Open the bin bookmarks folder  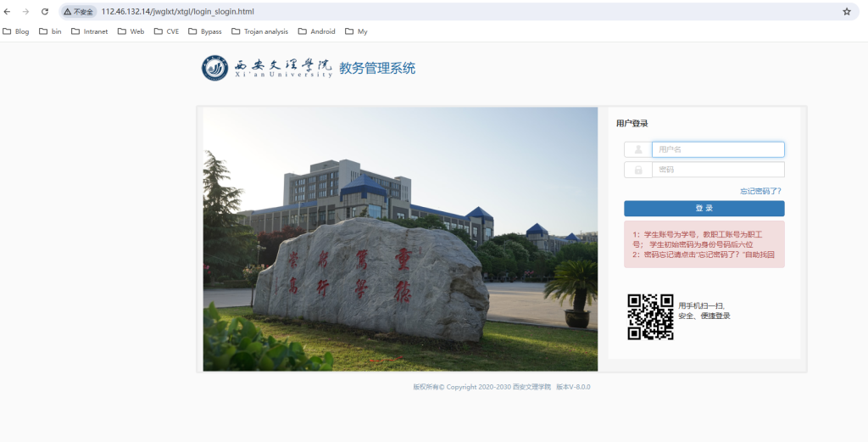tap(50, 31)
